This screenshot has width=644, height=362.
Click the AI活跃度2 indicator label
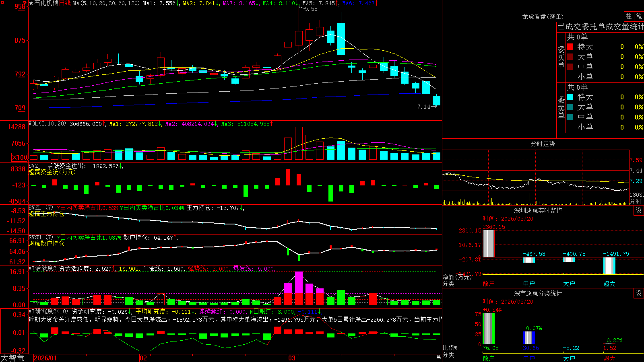(x=43, y=268)
